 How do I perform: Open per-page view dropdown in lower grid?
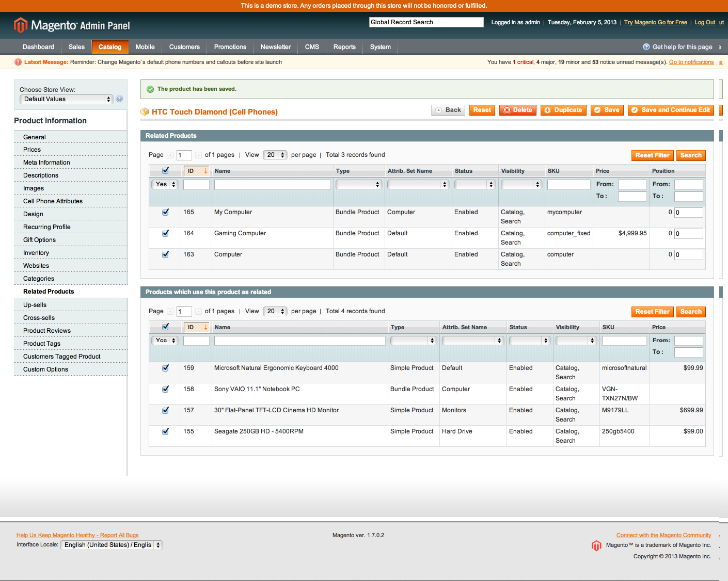[x=275, y=311]
